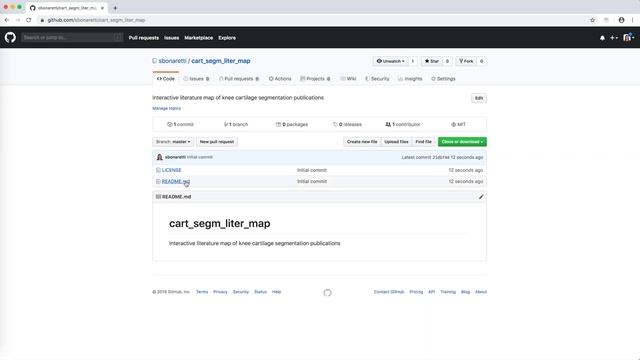Open the Blog footer link
Image resolution: width=640 pixels, height=360 pixels.
coord(465,292)
